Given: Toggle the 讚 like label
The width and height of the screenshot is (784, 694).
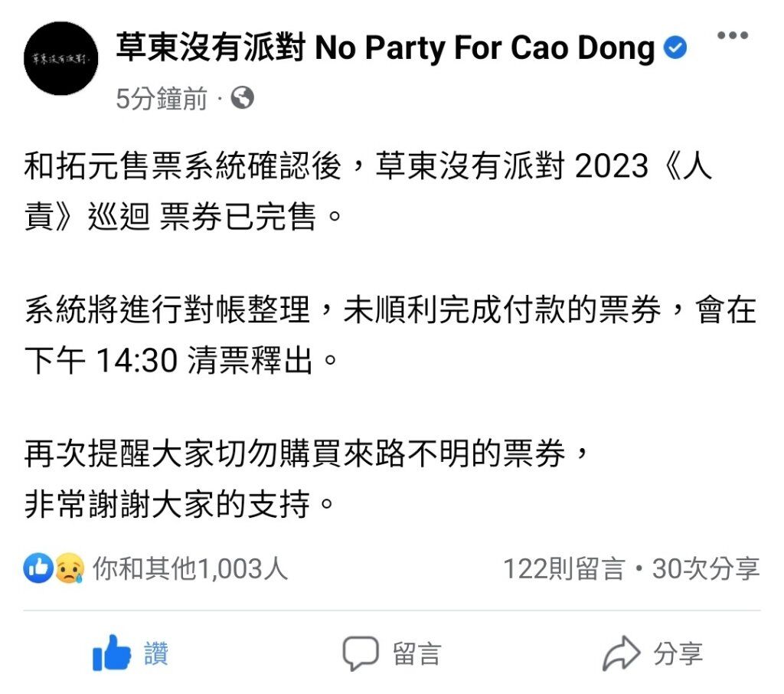Looking at the screenshot, I should (156, 653).
